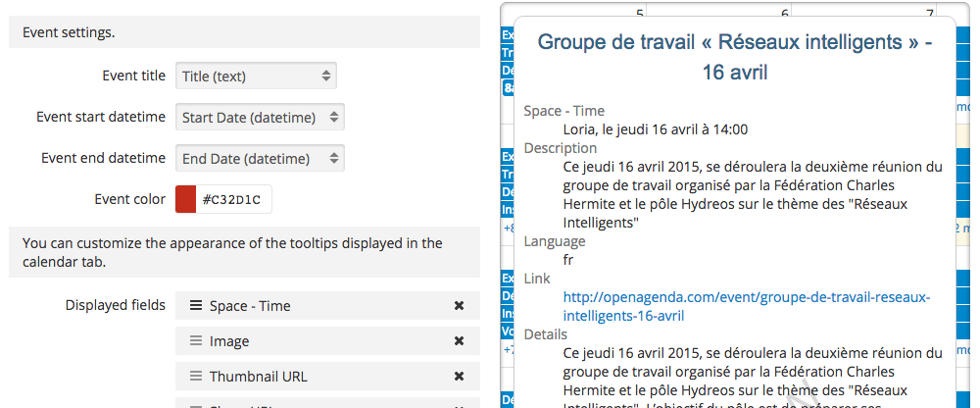Remove the Image displayed field

(459, 341)
